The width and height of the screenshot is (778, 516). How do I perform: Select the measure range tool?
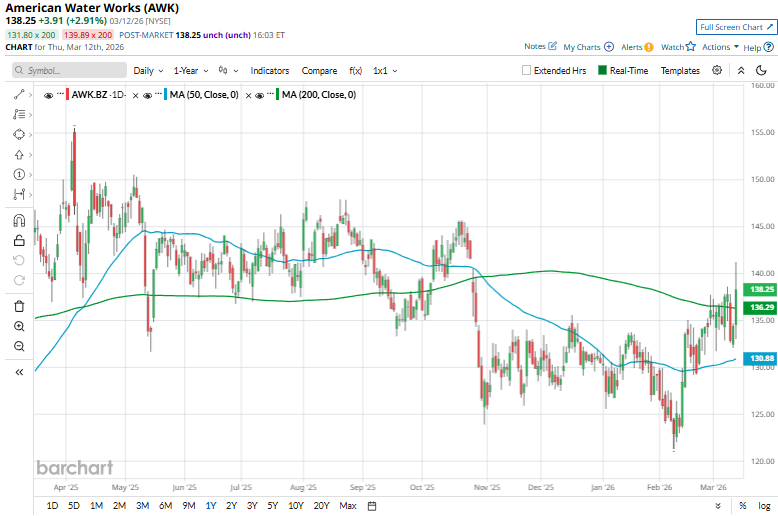tap(19, 194)
